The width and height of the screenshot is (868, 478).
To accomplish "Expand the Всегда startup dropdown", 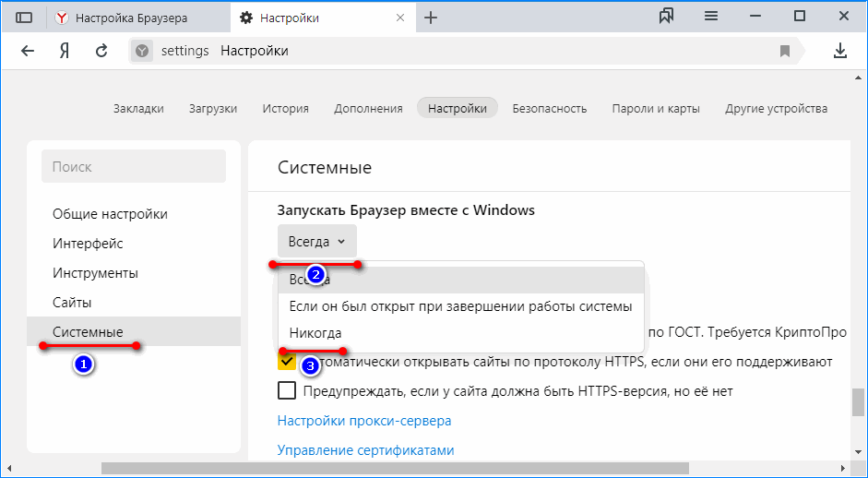I will (x=316, y=242).
